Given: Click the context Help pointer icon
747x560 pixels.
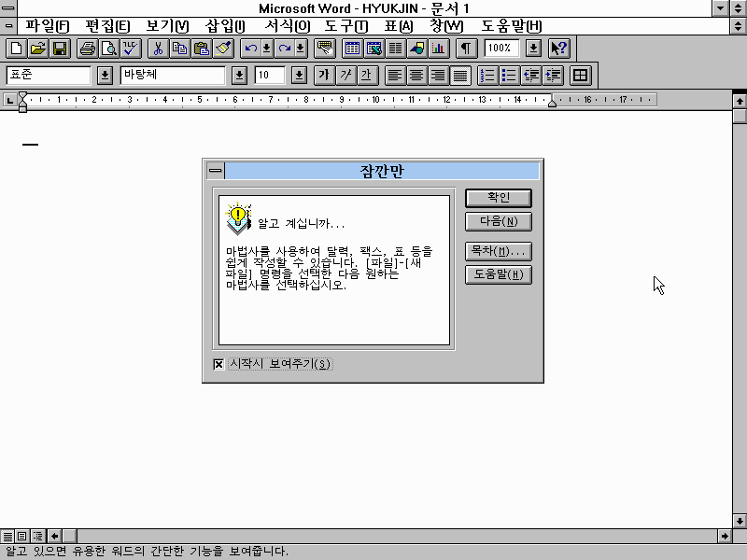Looking at the screenshot, I should pyautogui.click(x=558, y=49).
